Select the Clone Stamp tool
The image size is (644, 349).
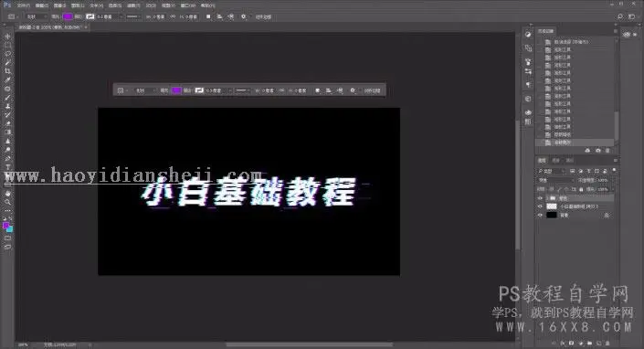click(x=8, y=106)
